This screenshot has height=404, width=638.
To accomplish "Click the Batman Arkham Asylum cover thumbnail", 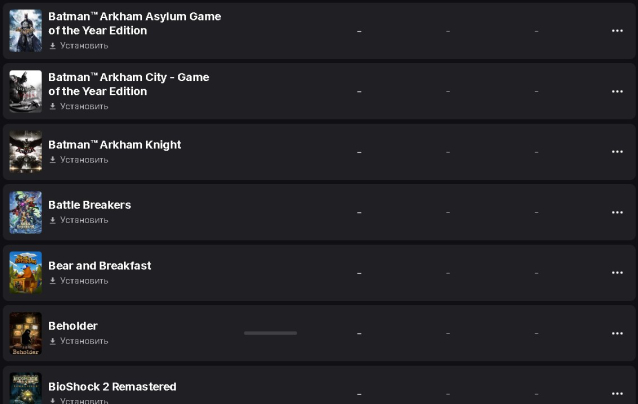I will 26,31.
